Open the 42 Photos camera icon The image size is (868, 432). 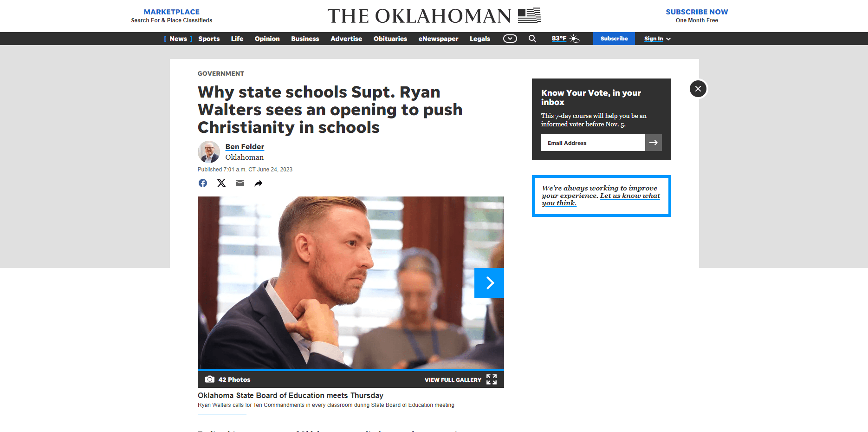coord(210,380)
